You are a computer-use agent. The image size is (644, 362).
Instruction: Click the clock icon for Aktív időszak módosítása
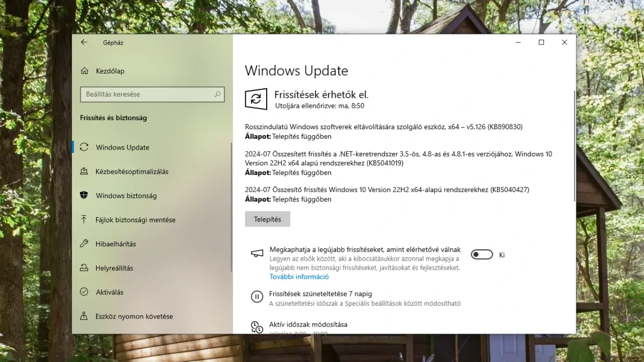coord(257,326)
